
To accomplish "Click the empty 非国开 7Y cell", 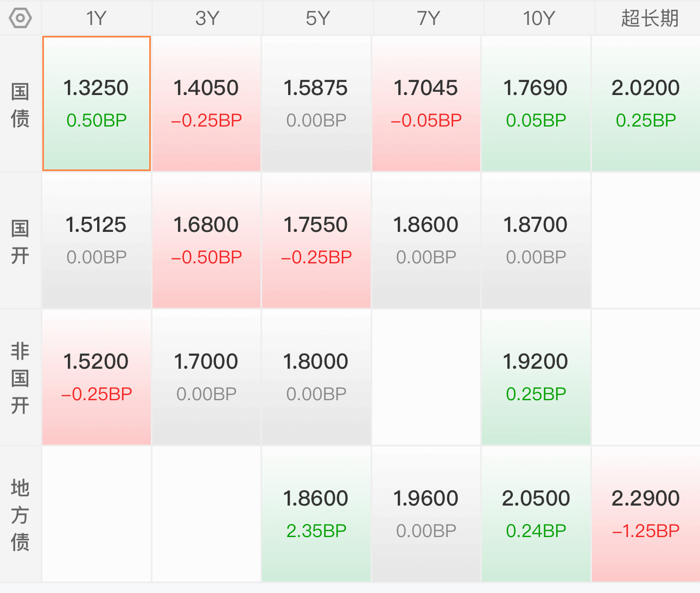I will point(427,377).
